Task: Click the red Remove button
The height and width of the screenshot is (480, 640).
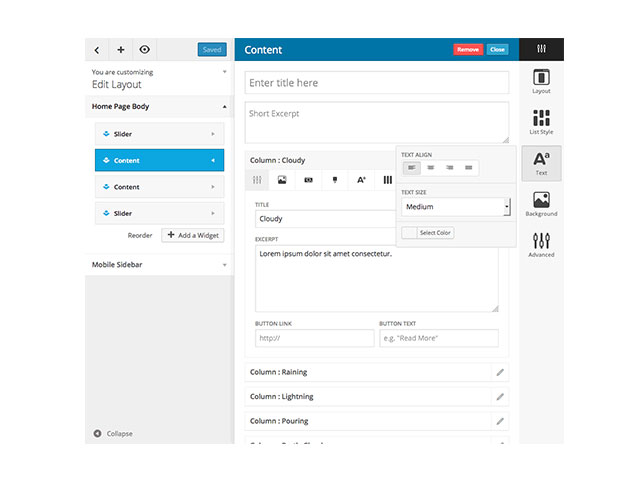Action: click(467, 49)
